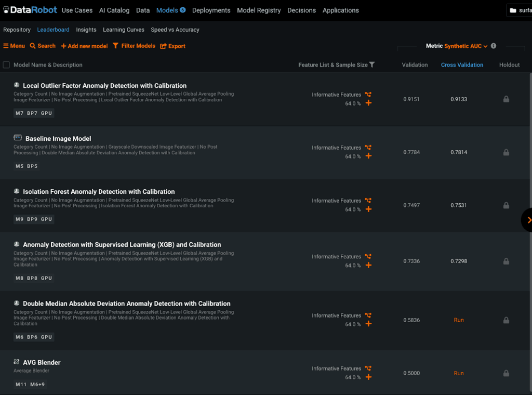This screenshot has width=532, height=395.
Task: Click the holdout lock for Isolation Forest
Action: (506, 205)
